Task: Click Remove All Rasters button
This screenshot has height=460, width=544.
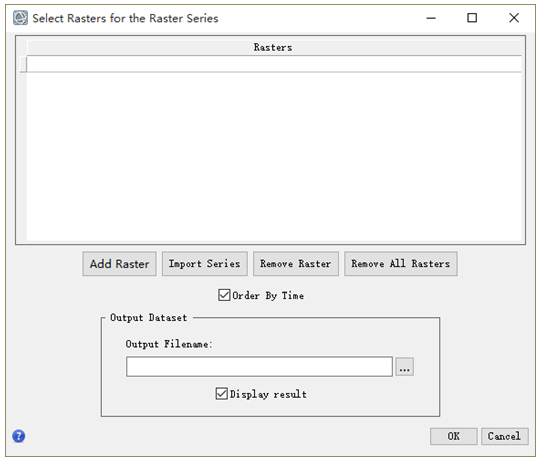Action: coord(401,264)
